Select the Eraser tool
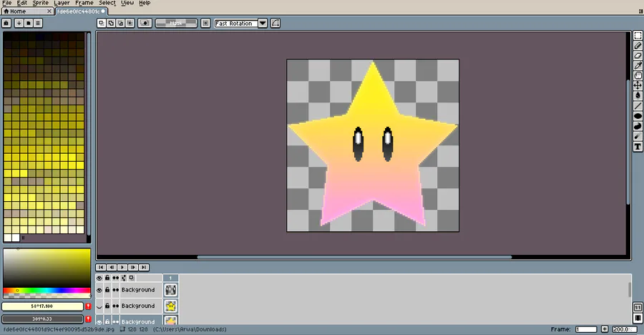Viewport: 644px width, 335px height. click(x=638, y=56)
